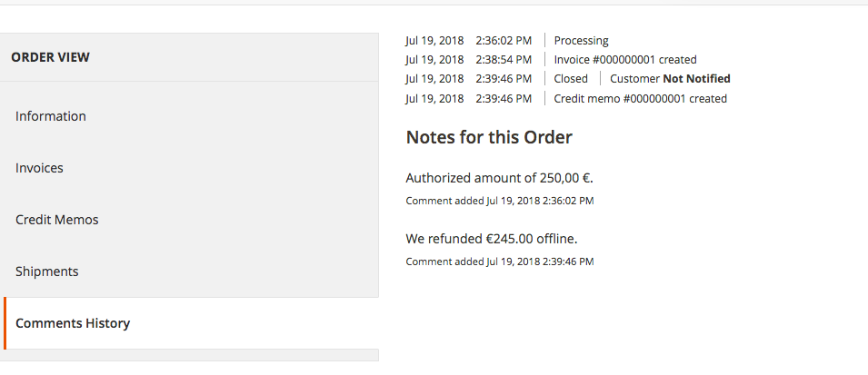Image resolution: width=868 pixels, height=375 pixels.
Task: Switch to the Invoices tab
Action: coord(39,168)
